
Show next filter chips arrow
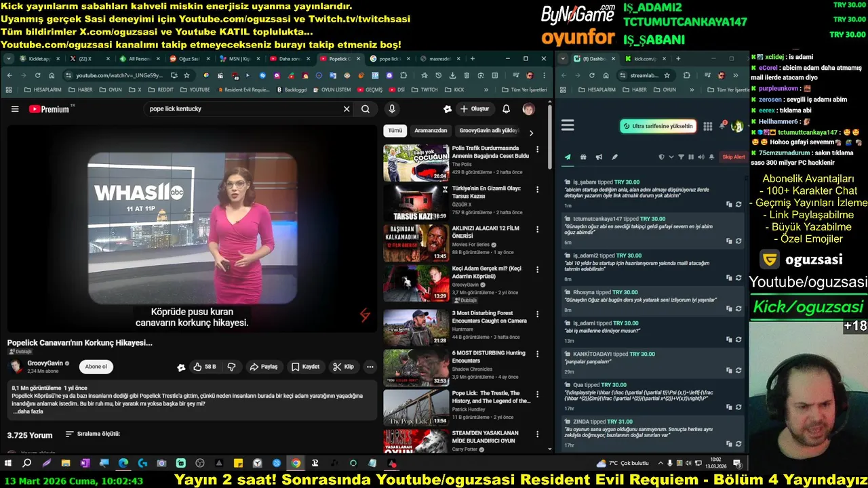(x=531, y=133)
